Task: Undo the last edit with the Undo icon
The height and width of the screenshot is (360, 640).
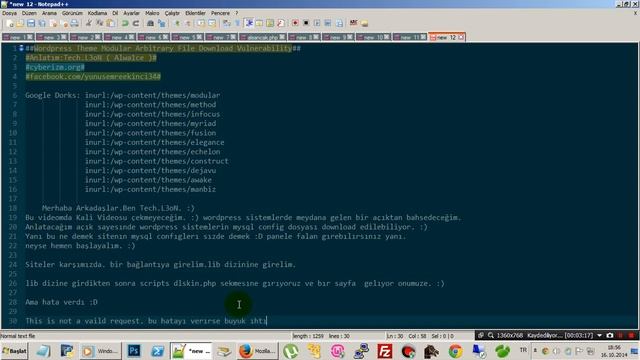Action: point(124,23)
